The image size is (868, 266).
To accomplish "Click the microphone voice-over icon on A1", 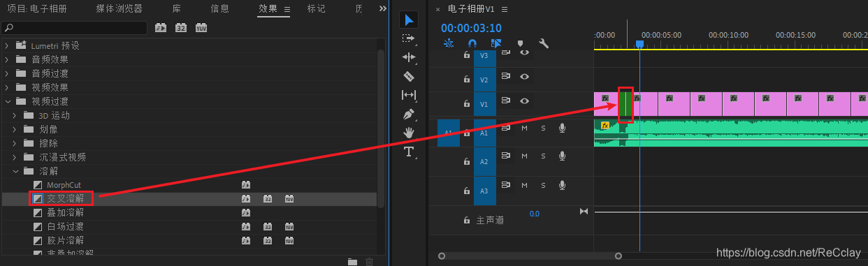I will tap(562, 128).
